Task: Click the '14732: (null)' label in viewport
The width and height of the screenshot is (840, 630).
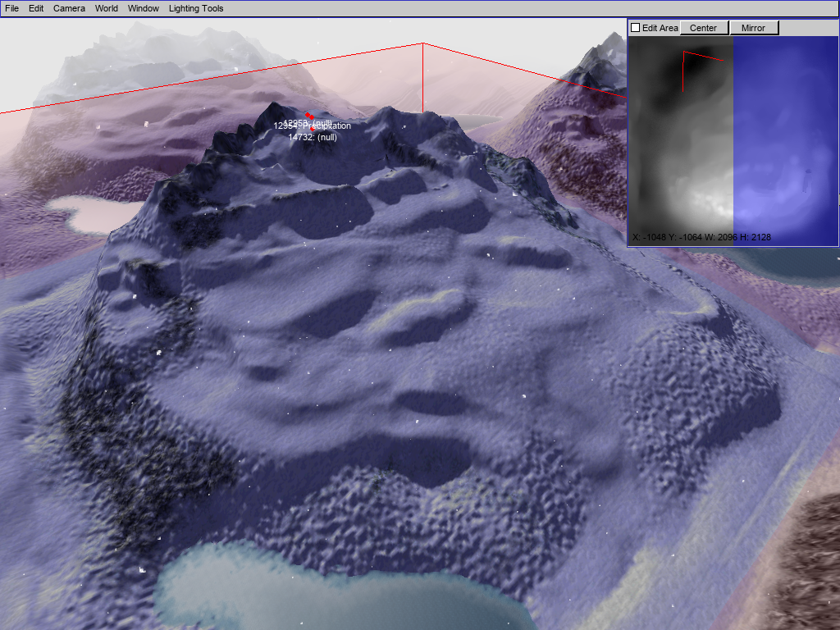Action: click(313, 137)
